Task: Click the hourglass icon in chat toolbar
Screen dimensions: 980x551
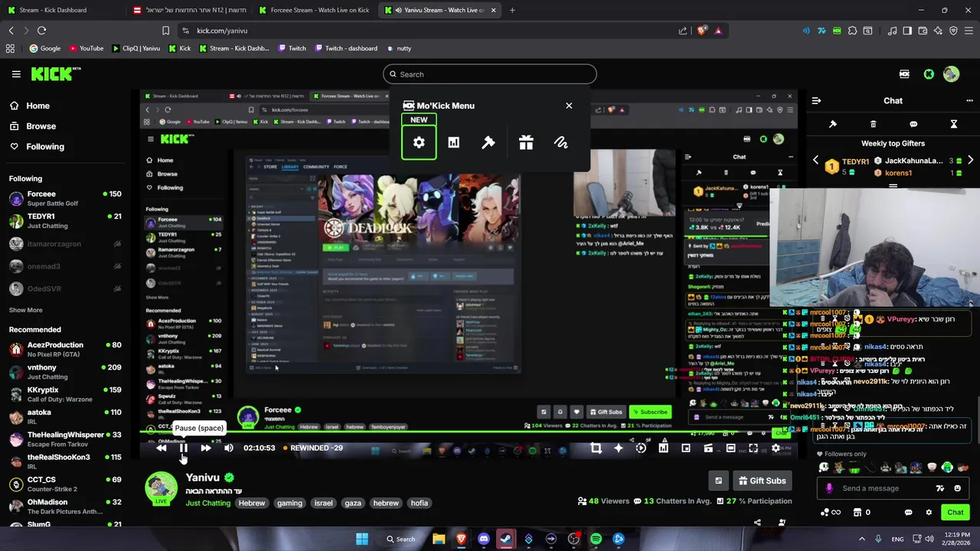Action: 954,124
